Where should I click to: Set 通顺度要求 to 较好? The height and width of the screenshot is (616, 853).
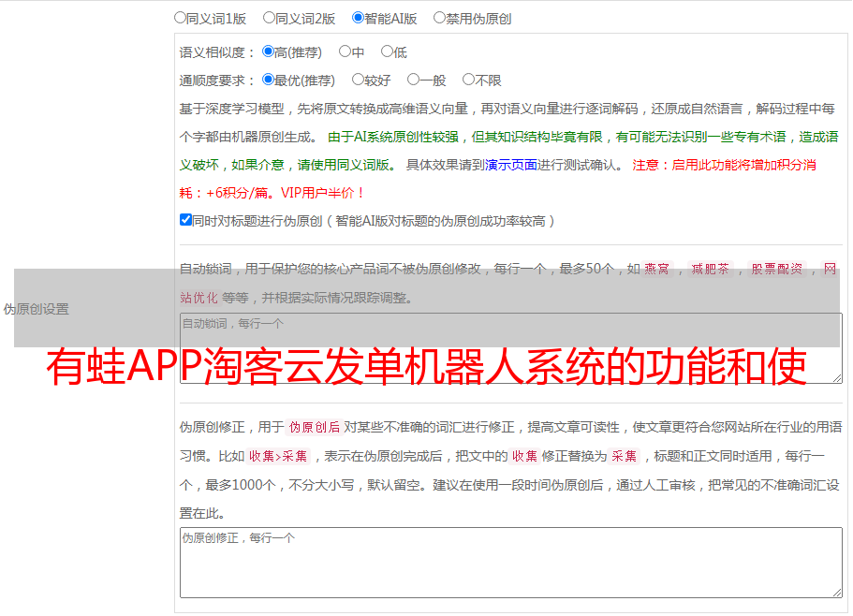359,81
